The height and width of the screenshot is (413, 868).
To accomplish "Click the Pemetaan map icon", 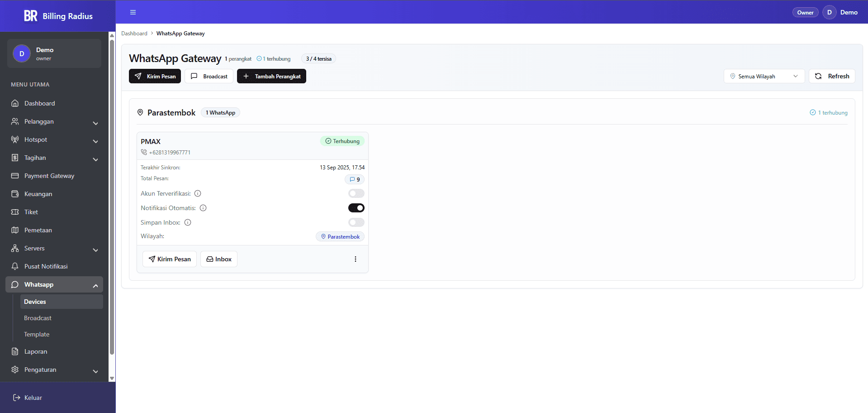I will tap(15, 230).
